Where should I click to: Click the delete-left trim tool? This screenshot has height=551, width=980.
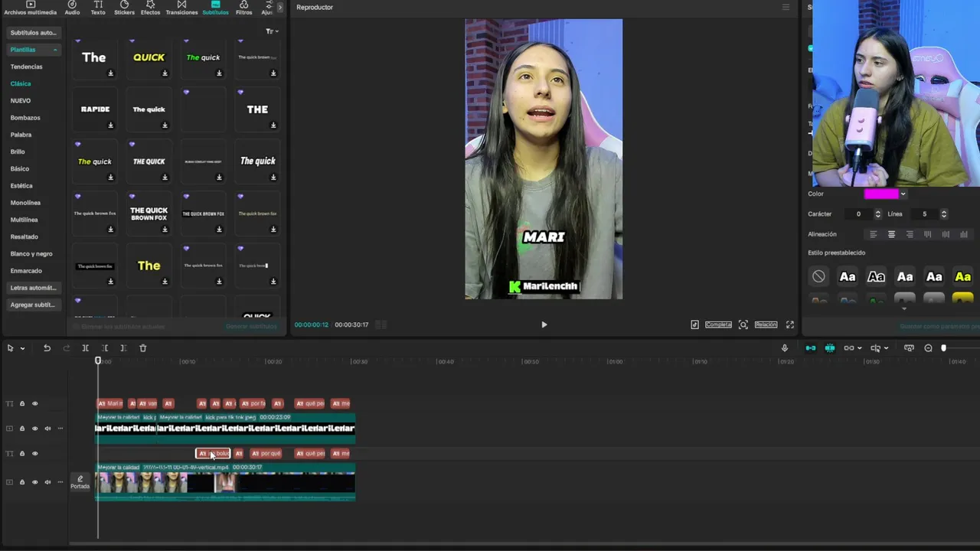(x=104, y=348)
